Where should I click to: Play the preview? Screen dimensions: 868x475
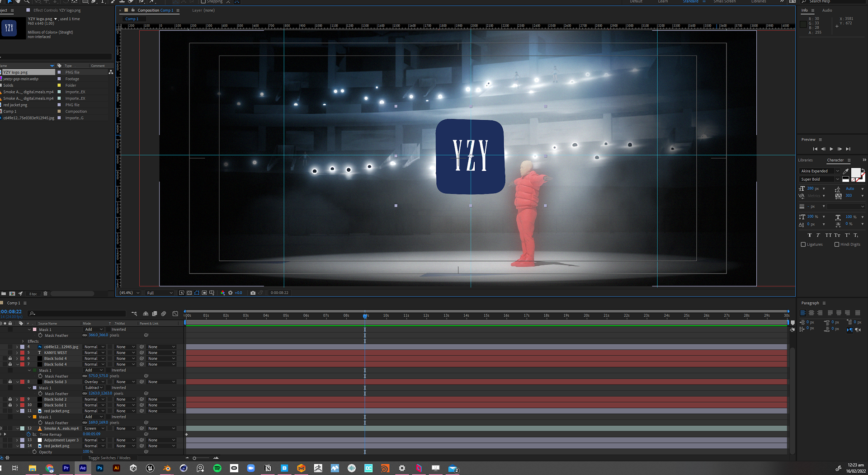pos(831,149)
